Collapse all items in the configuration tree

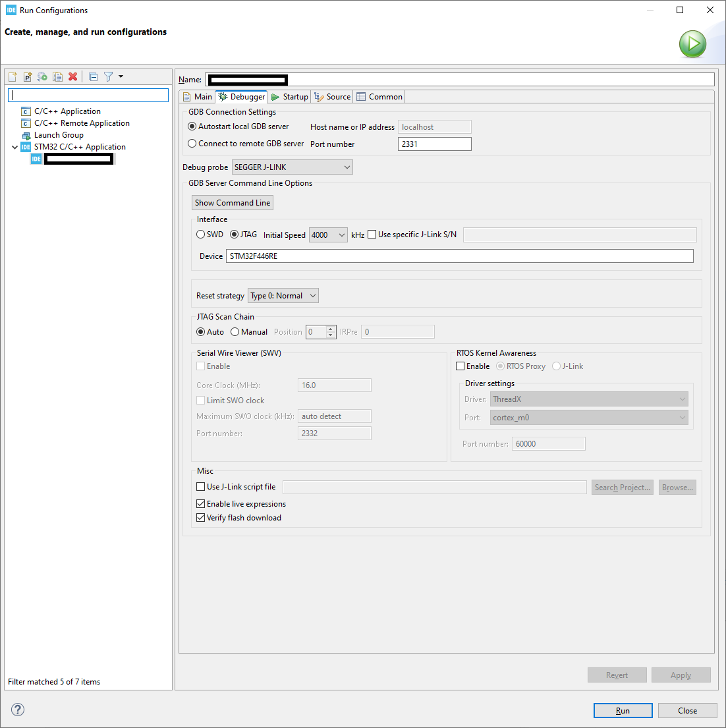94,76
